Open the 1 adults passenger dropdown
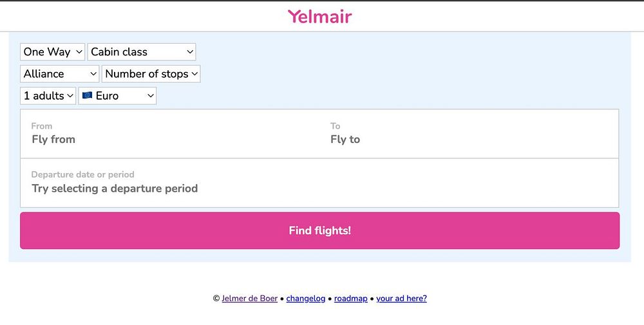 (48, 96)
